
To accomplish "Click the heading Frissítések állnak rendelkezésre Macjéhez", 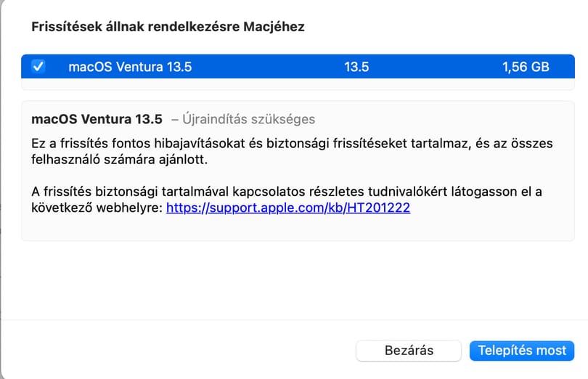I will (168, 27).
